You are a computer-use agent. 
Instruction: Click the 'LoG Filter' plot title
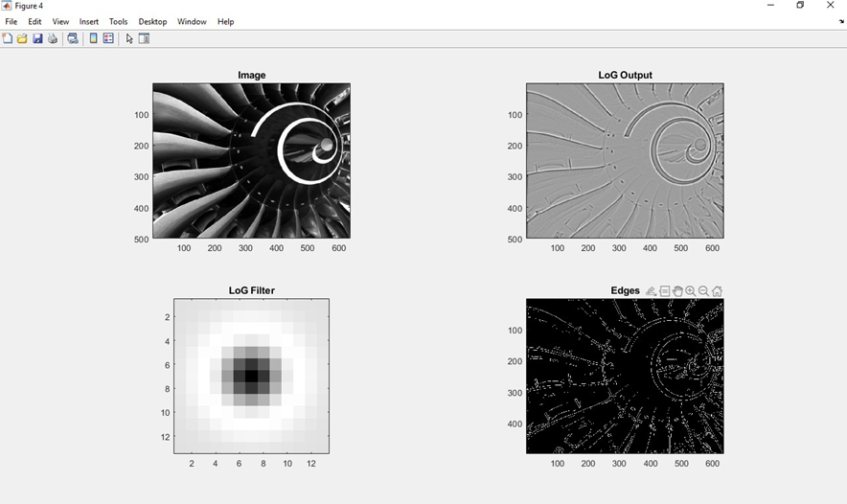coord(252,290)
